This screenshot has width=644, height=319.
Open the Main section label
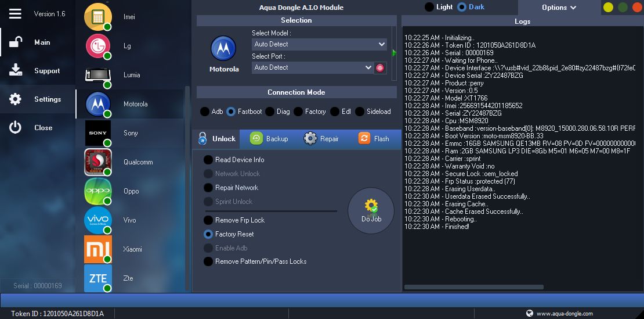42,42
